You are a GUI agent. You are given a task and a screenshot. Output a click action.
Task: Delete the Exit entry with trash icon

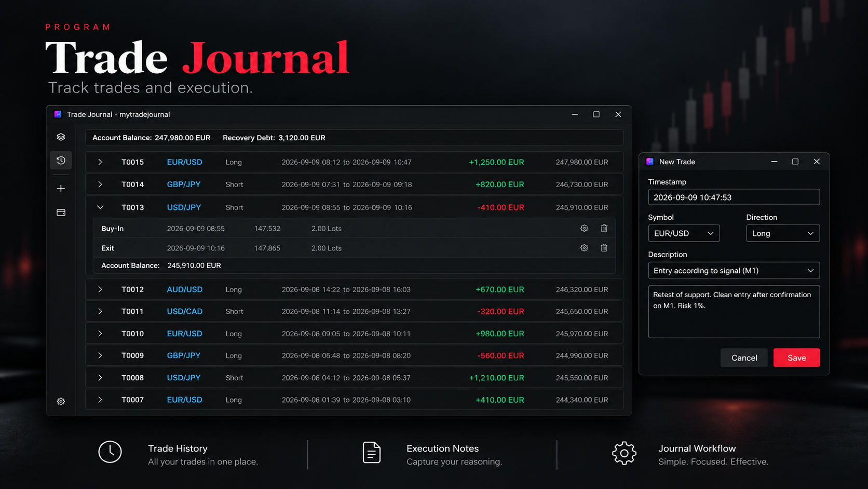[x=604, y=248]
